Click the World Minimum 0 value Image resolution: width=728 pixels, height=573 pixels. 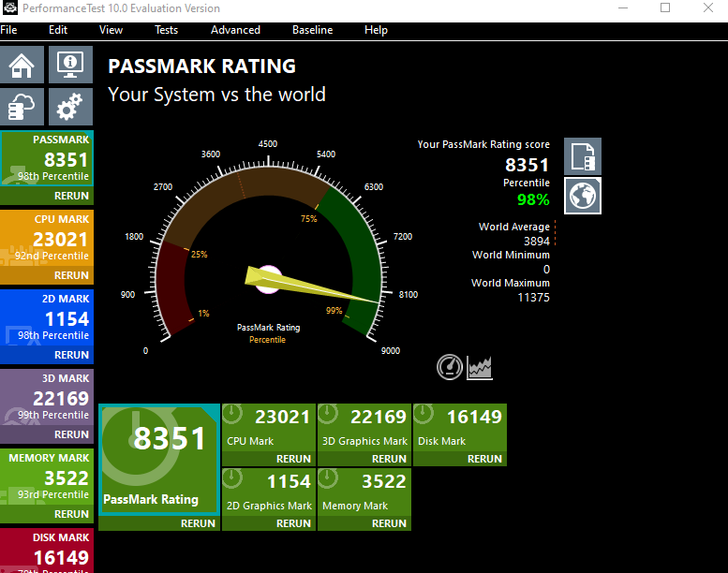546,269
